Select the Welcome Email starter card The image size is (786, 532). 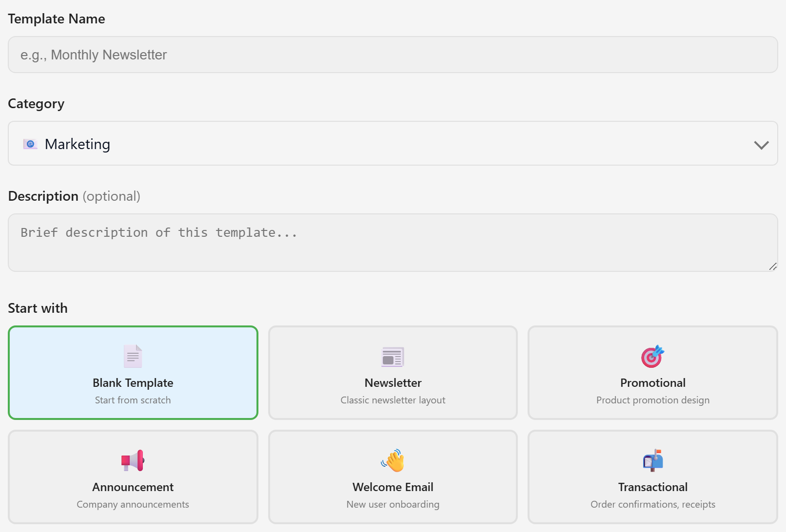(x=393, y=477)
